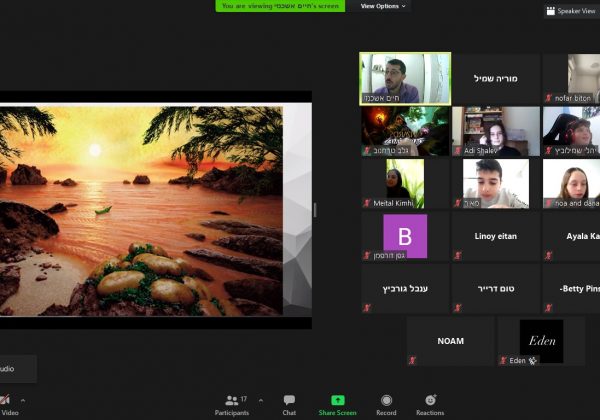
Task: Open the Participants panel icon
Action: 232,400
